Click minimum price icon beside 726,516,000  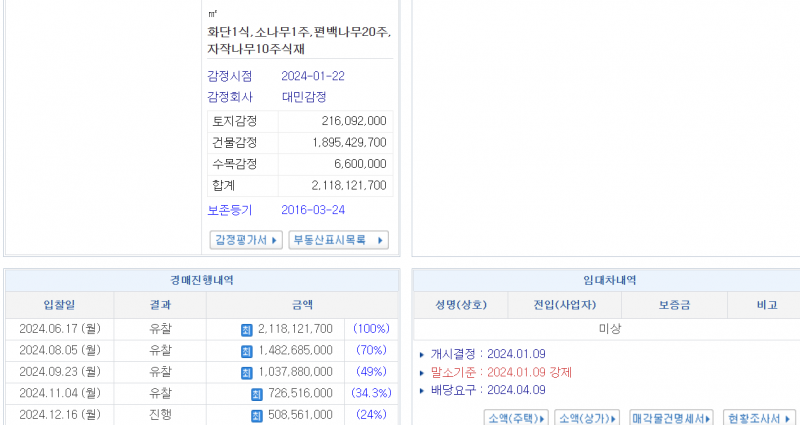click(256, 395)
